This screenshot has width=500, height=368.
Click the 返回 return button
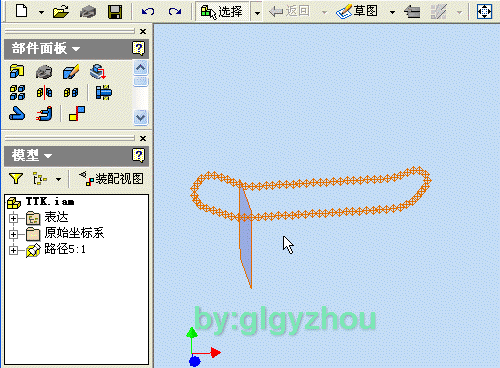(x=289, y=12)
